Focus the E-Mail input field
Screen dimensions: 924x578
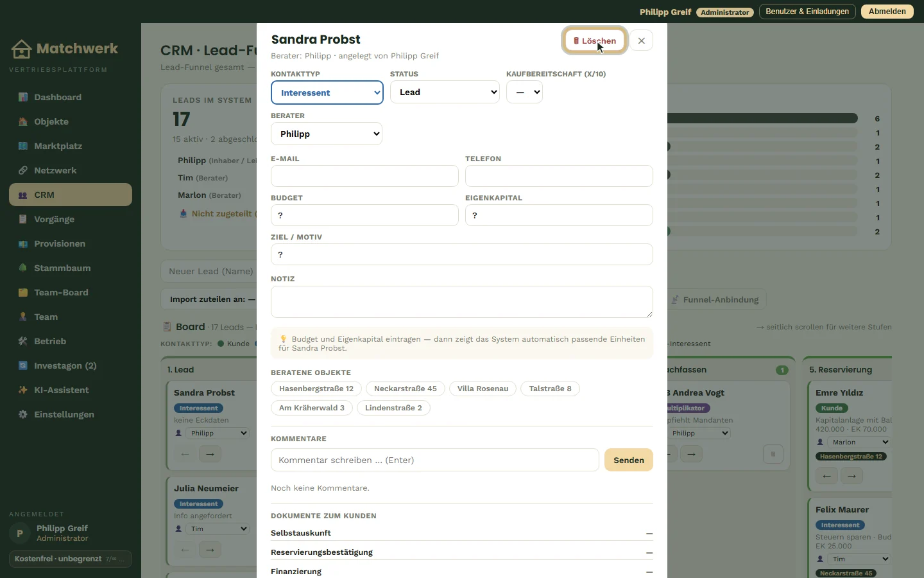point(364,176)
